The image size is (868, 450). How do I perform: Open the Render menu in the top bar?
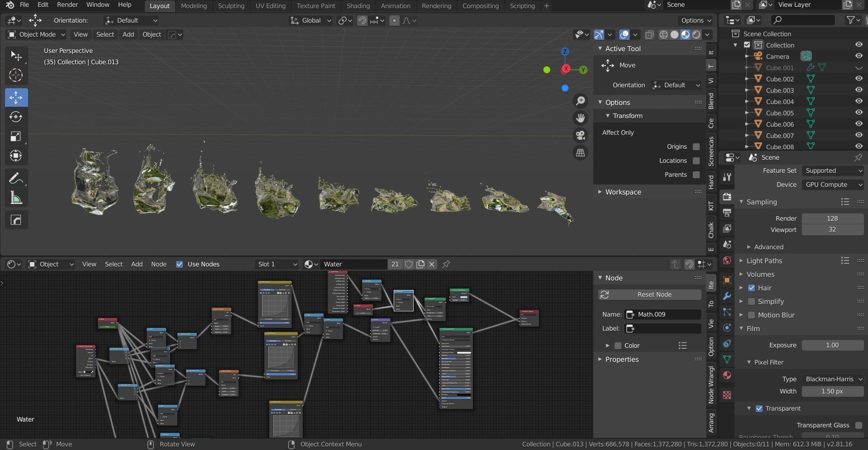67,5
